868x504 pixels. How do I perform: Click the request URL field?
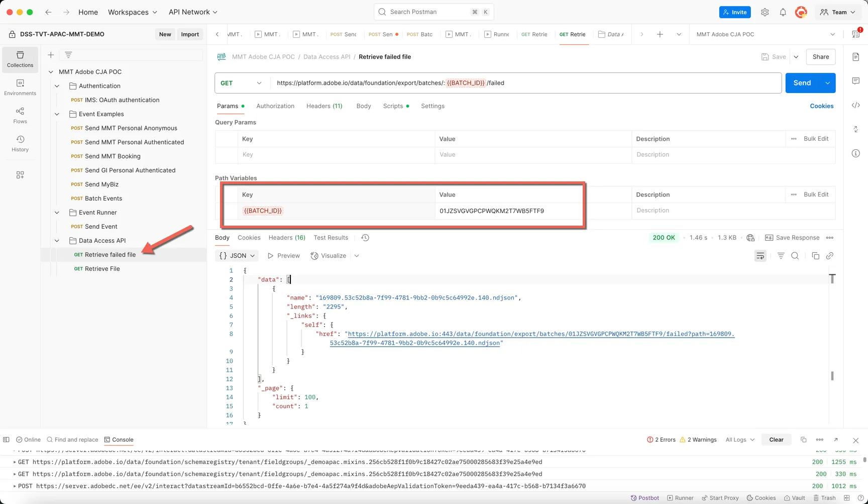click(525, 83)
